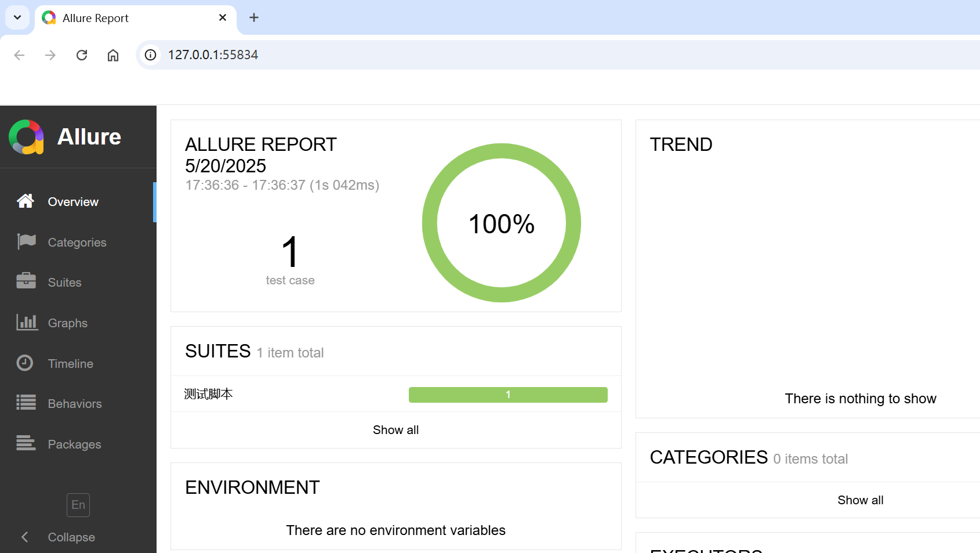Go to the browser home page
The height and width of the screenshot is (553, 980).
coord(113,55)
